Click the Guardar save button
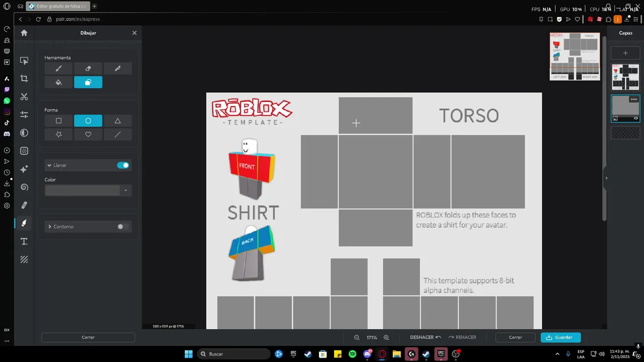The image size is (644, 362). (560, 337)
